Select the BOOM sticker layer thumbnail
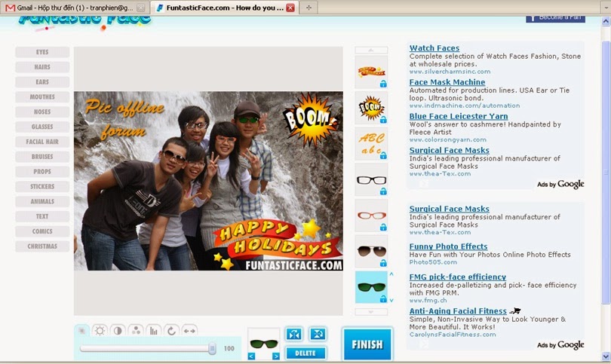611x364 pixels. (x=371, y=108)
